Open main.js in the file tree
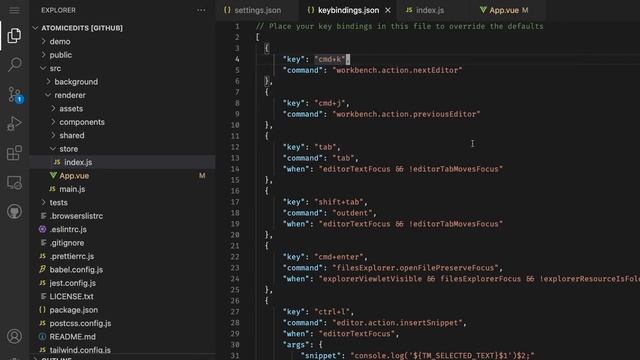The width and height of the screenshot is (640, 360). click(122, 189)
